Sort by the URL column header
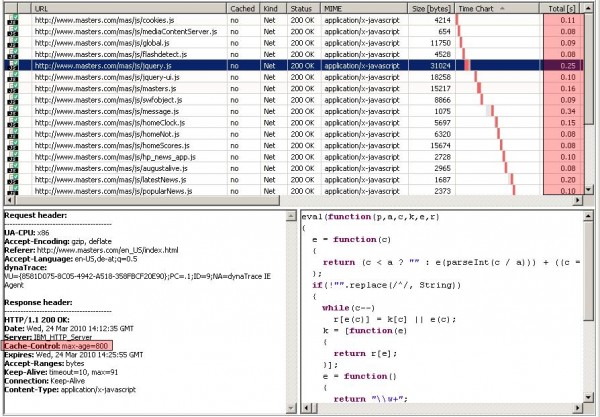The image size is (600, 417). pos(129,8)
